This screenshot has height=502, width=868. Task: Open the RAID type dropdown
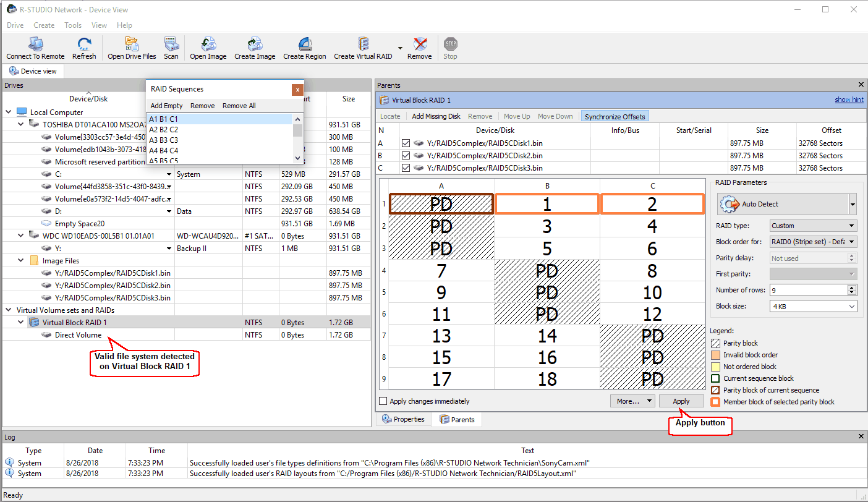coord(814,226)
